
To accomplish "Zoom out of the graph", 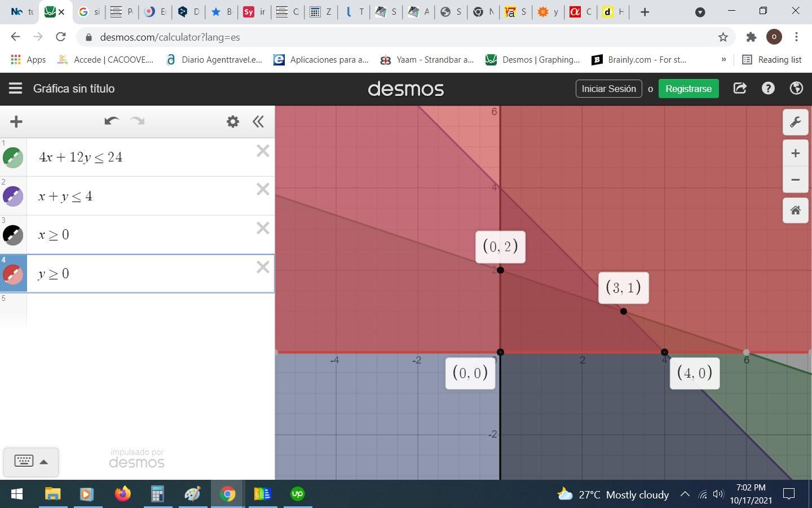I will tap(795, 180).
